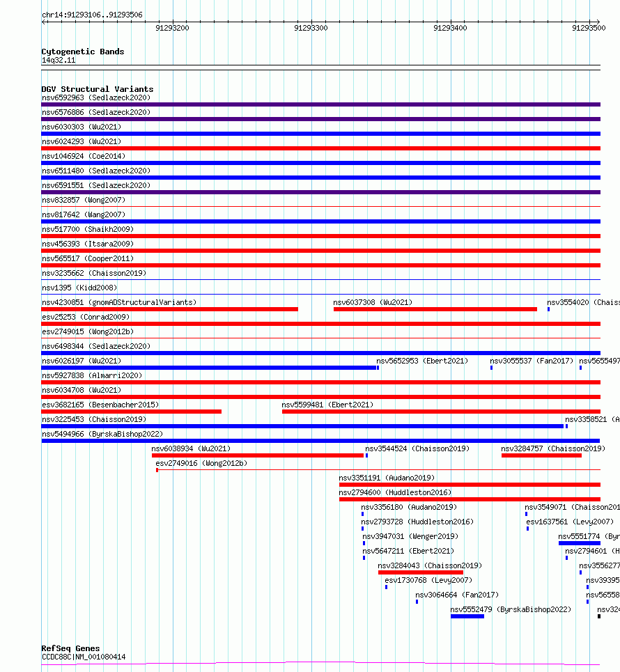
Task: Click the 91293500 ruler position
Action: tap(589, 28)
